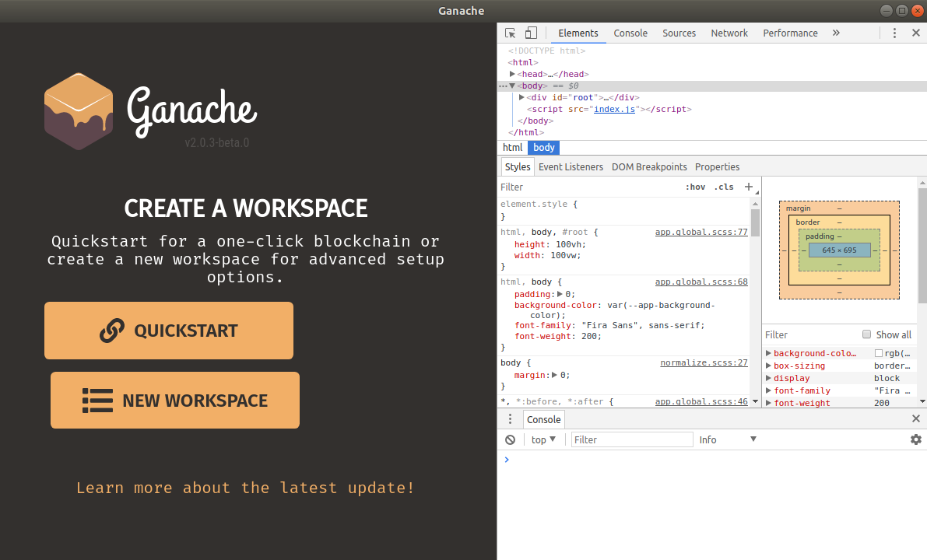The image size is (927, 560).
Task: Click the list icon on New Workspace
Action: (97, 401)
